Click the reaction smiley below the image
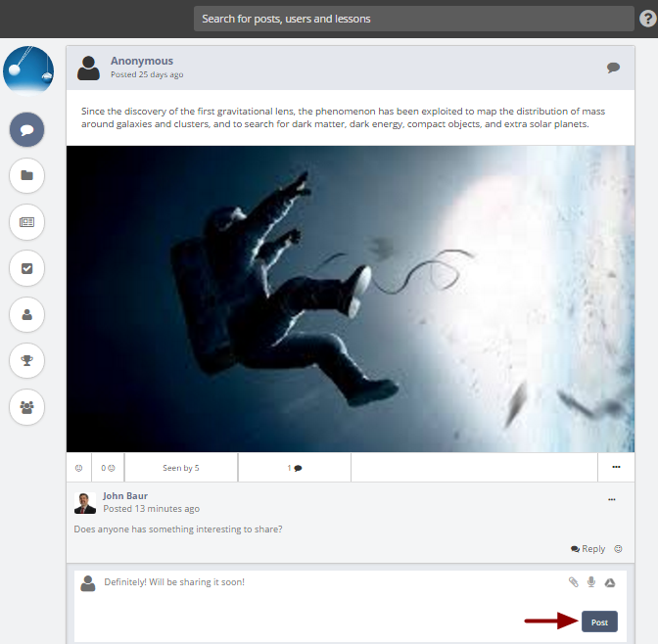The height and width of the screenshot is (644, 658). coord(79,468)
